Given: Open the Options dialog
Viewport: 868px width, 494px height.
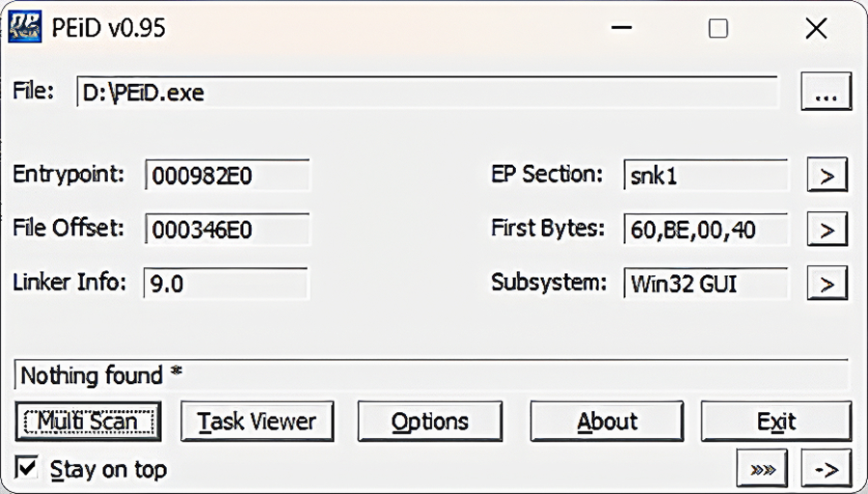Looking at the screenshot, I should [x=430, y=422].
